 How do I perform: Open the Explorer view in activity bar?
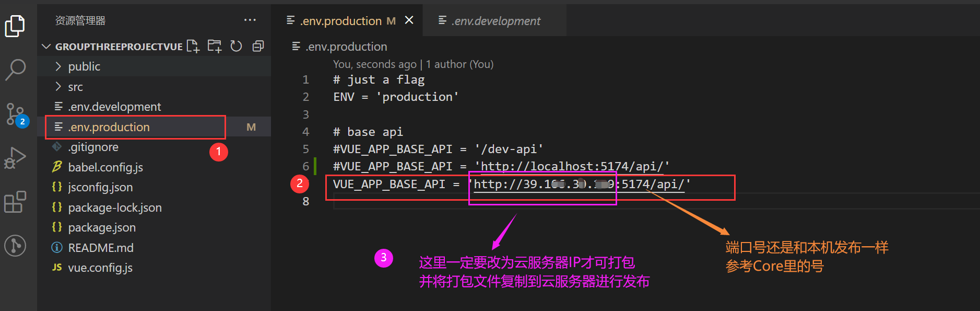coord(15,26)
